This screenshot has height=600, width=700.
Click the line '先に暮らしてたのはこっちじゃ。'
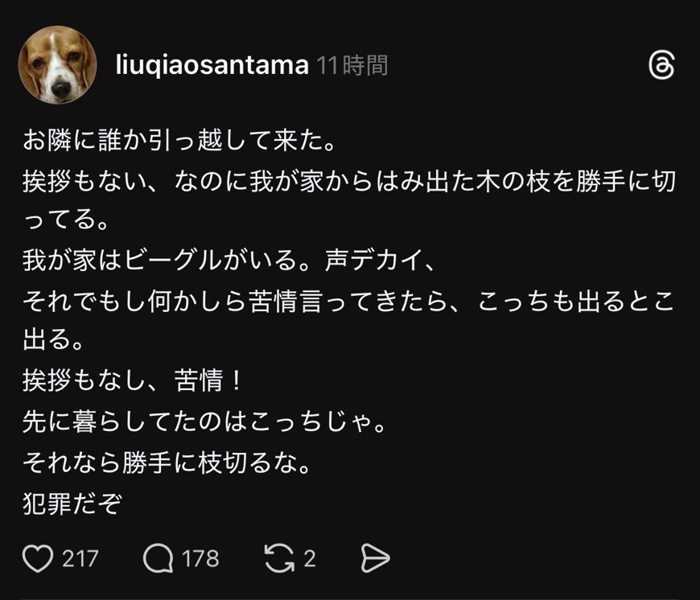tap(205, 421)
